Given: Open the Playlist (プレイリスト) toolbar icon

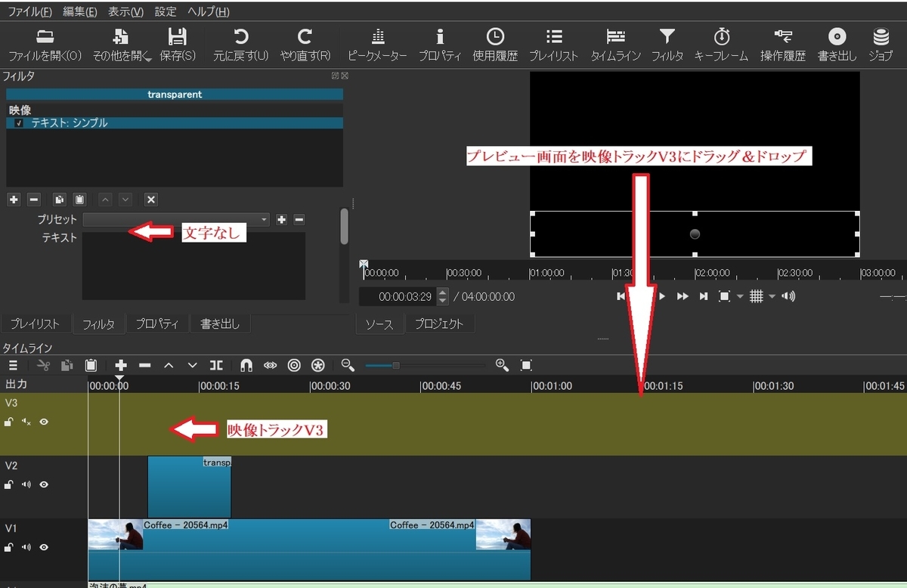Looking at the screenshot, I should (x=553, y=37).
